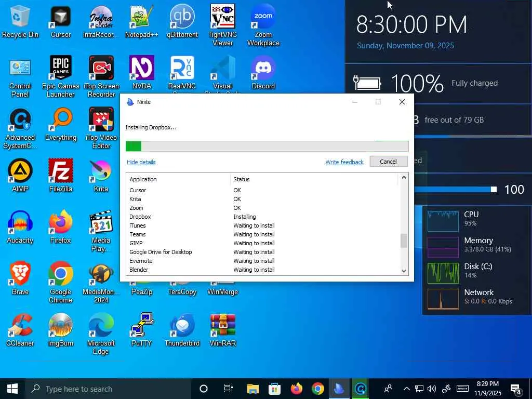Select the Teams row in Ninite list
This screenshot has height=399, width=532.
(x=263, y=234)
